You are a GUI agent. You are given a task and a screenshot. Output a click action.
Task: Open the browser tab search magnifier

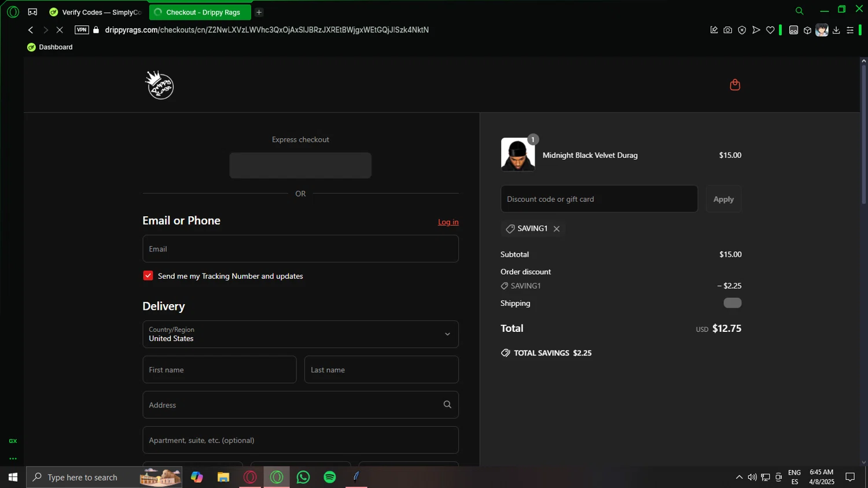[x=799, y=11]
